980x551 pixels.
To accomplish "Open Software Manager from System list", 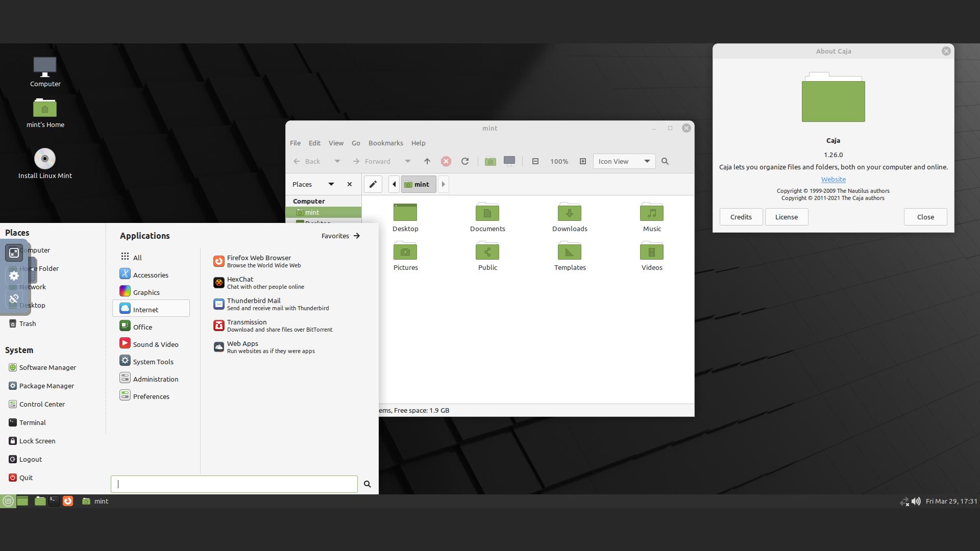I will click(42, 367).
